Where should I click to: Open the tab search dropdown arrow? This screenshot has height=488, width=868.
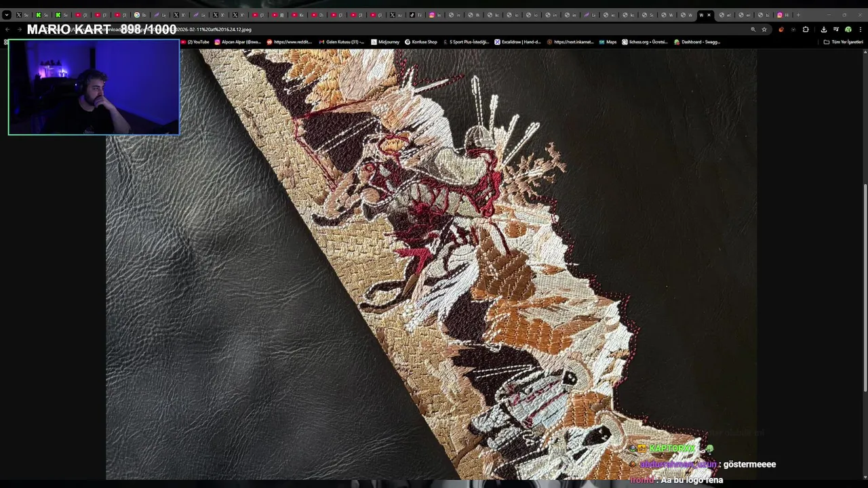pos(7,15)
